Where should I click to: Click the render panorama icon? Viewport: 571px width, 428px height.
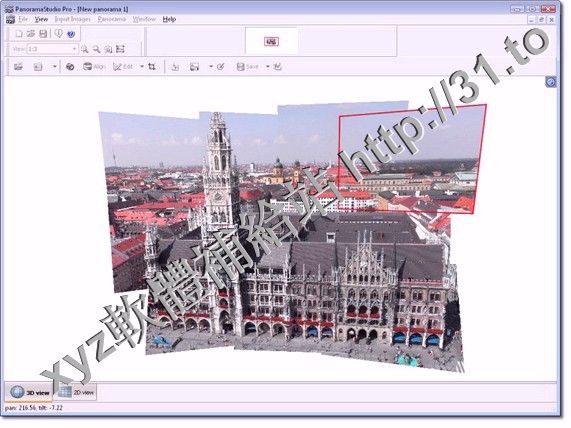coord(175,67)
